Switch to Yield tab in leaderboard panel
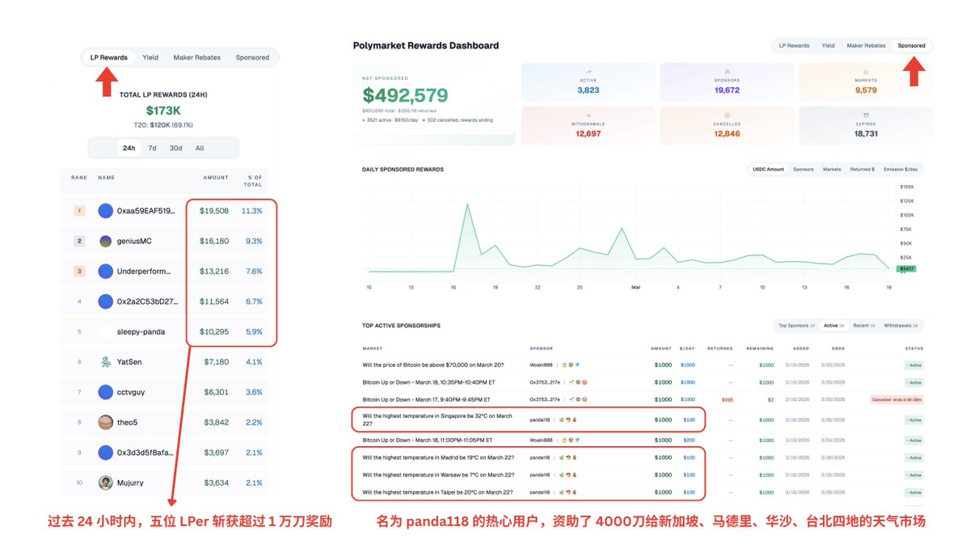 click(150, 57)
